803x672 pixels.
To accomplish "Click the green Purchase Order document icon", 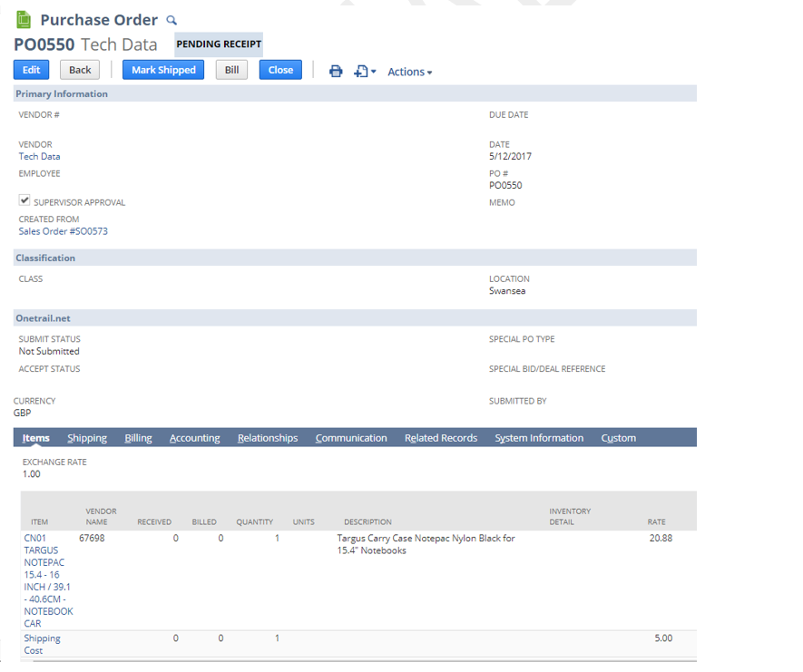I will [x=24, y=20].
